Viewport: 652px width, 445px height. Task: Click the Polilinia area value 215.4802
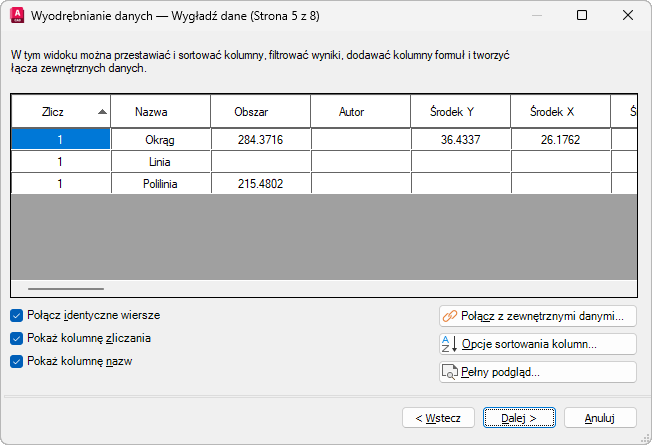click(x=260, y=184)
